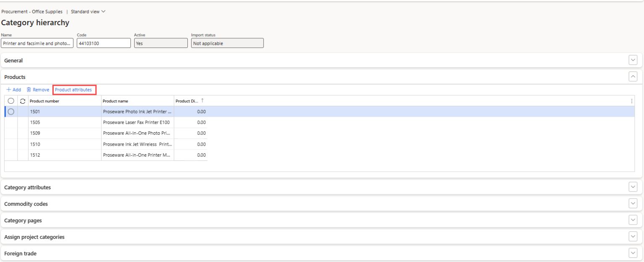
Task: Open grid column options via ellipsis icon
Action: coord(631,100)
